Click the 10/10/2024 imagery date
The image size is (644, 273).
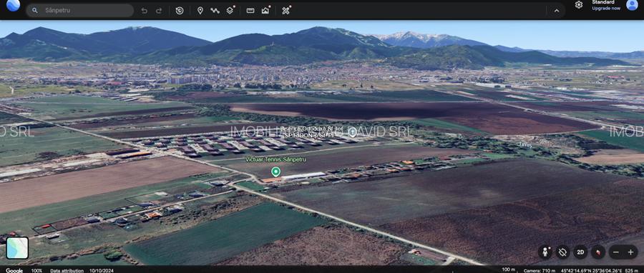coord(102,271)
